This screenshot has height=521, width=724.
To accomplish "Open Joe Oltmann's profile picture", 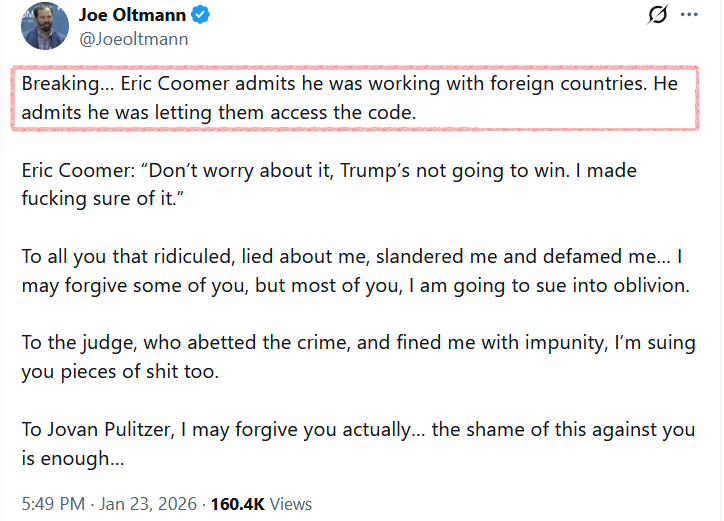I will (x=45, y=26).
